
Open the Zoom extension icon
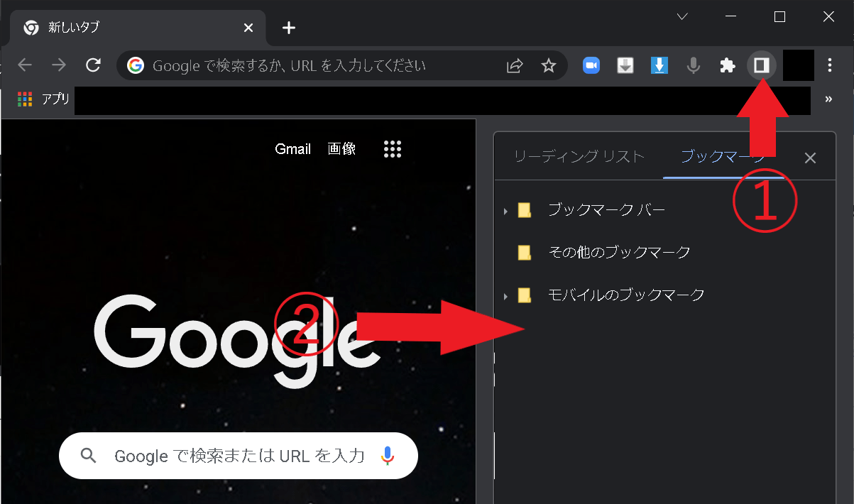click(591, 66)
